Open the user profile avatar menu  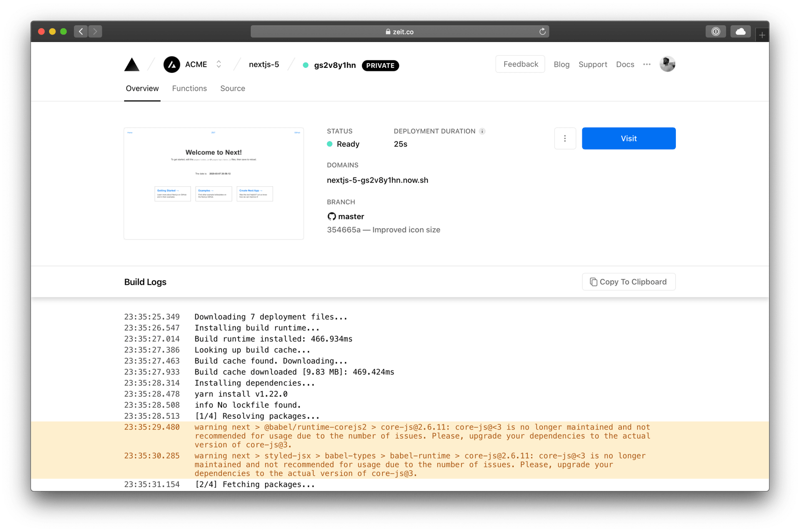[x=667, y=64]
